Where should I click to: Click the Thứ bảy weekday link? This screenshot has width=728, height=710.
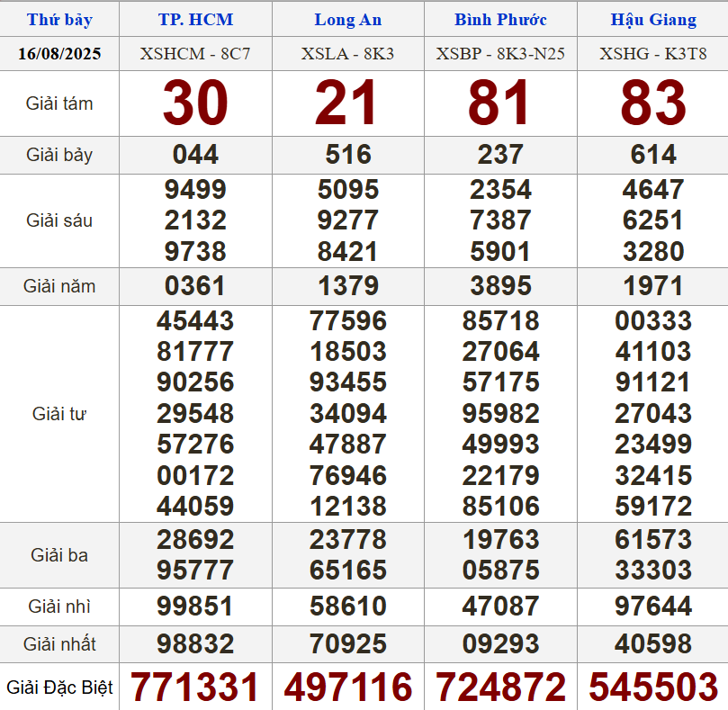(59, 20)
